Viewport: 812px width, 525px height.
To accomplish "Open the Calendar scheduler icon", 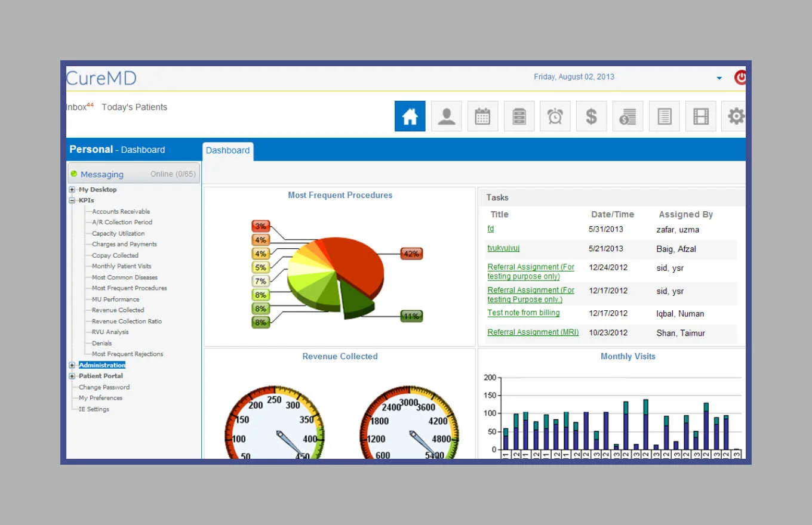I will [x=482, y=116].
